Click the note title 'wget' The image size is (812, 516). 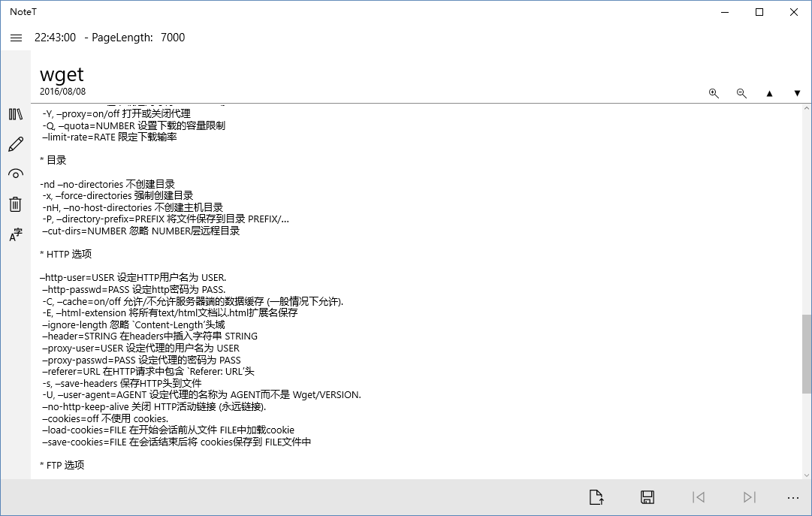(62, 75)
